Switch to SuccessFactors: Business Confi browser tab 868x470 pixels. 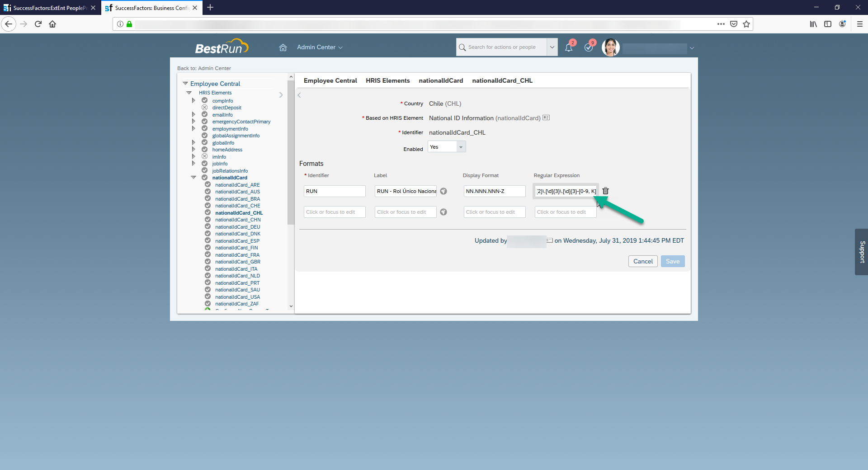[x=151, y=8]
